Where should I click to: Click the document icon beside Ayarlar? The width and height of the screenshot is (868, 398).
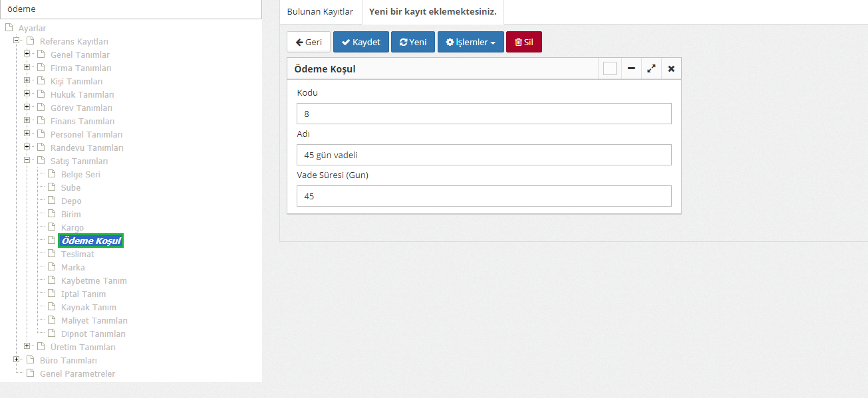point(9,28)
